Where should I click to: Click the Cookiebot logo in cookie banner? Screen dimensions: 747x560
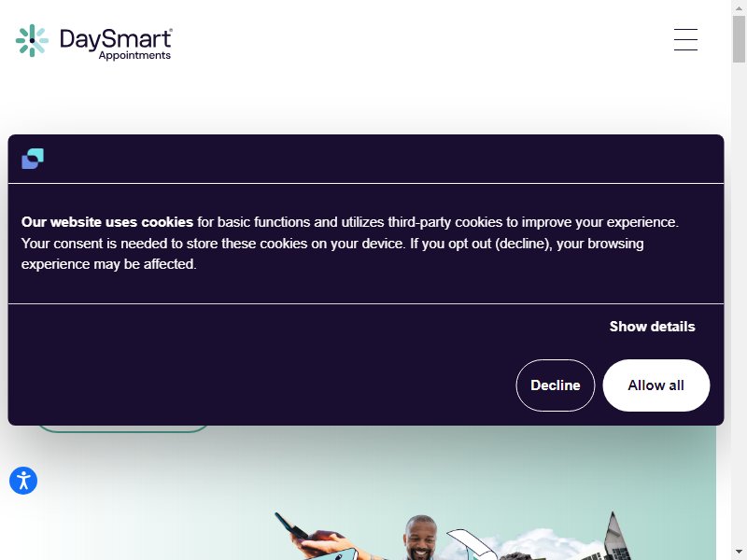(33, 159)
